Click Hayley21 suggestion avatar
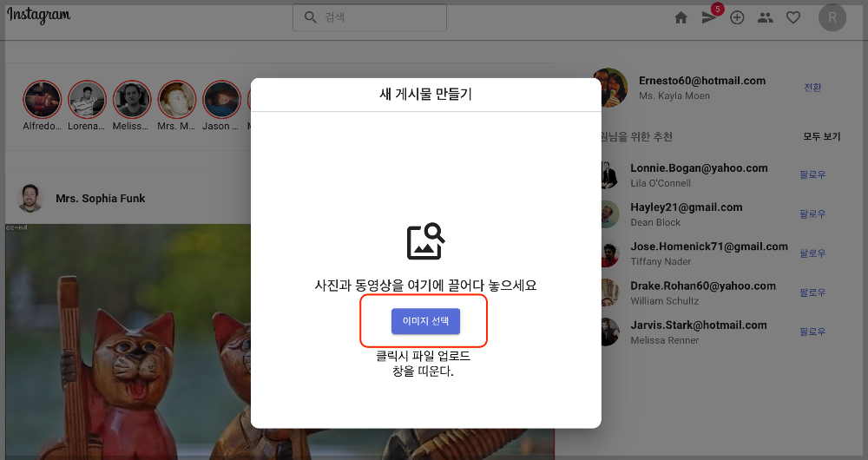The height and width of the screenshot is (460, 868). click(610, 214)
